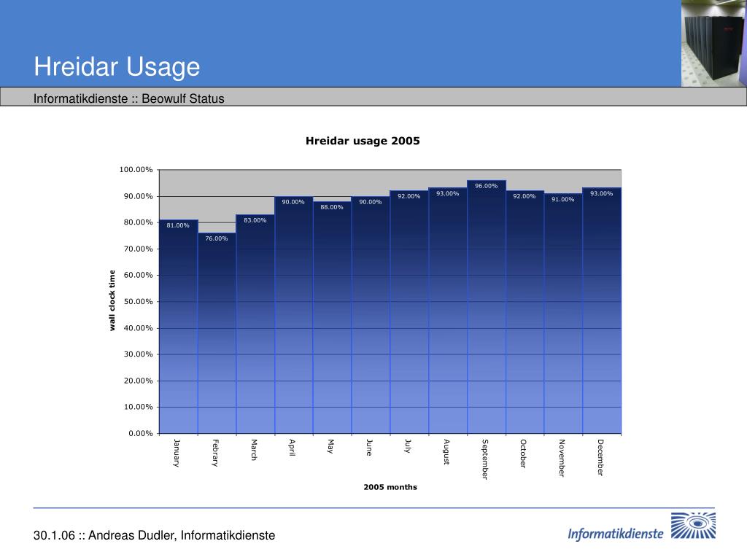Click 'Informatikdienste :: Beowulf Status' subtitle
This screenshot has width=747, height=560.
(x=128, y=98)
